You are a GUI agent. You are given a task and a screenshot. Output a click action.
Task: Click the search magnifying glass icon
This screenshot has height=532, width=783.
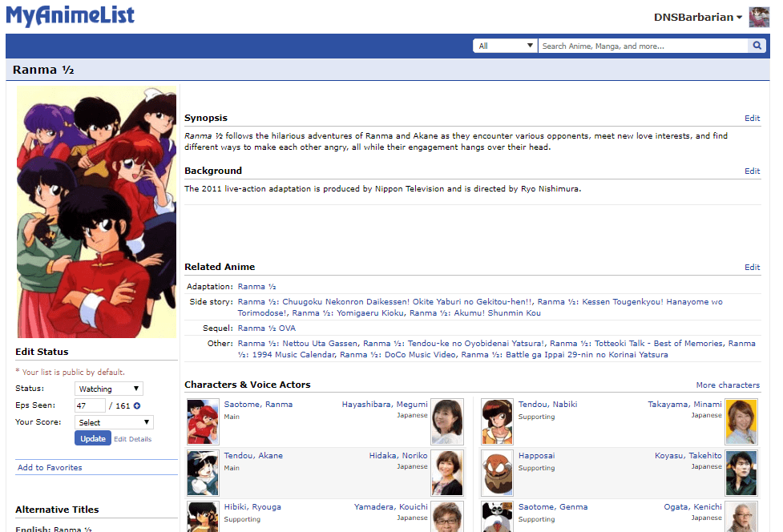757,46
